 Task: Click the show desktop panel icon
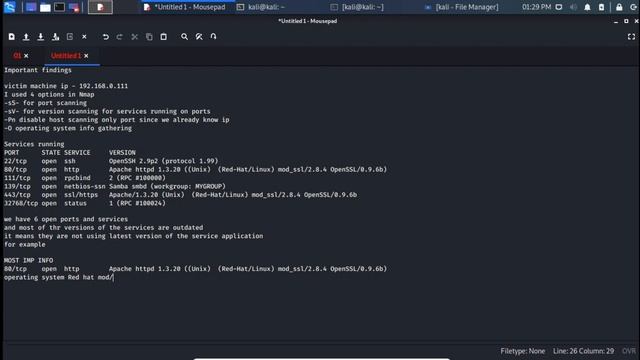31,7
